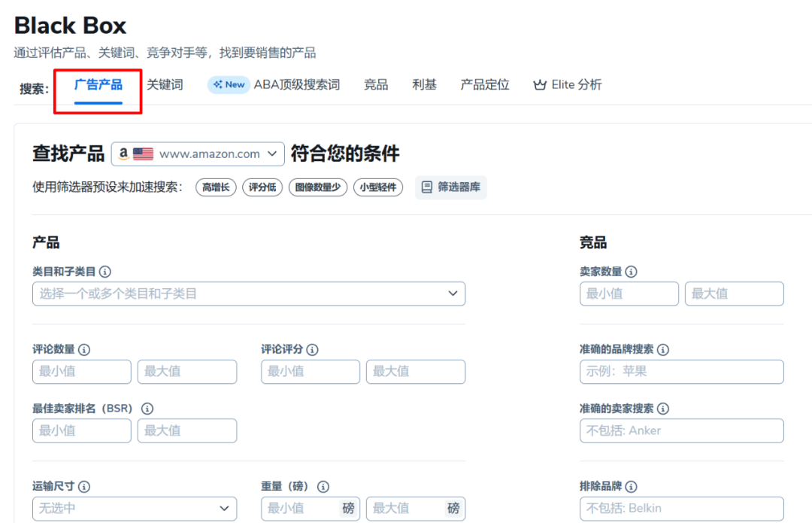Open the www.amazon.com marketplace dropdown
This screenshot has width=812, height=523.
pyautogui.click(x=198, y=154)
